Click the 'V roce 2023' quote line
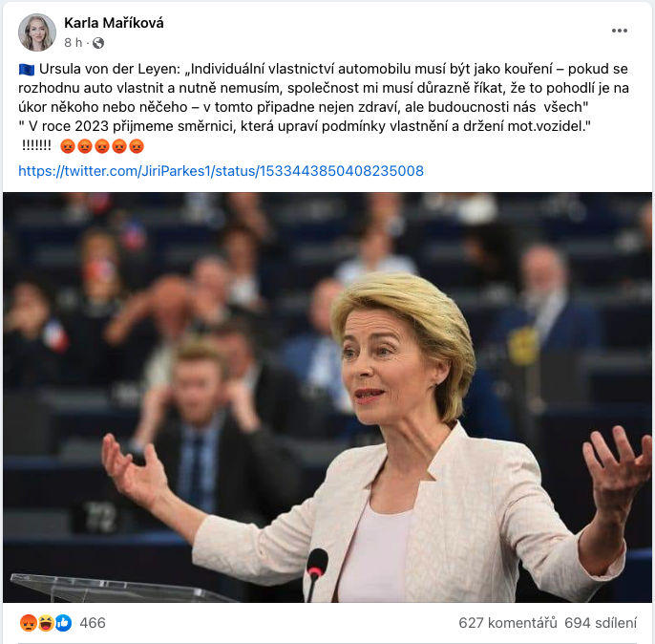655x644 pixels. pos(305,126)
